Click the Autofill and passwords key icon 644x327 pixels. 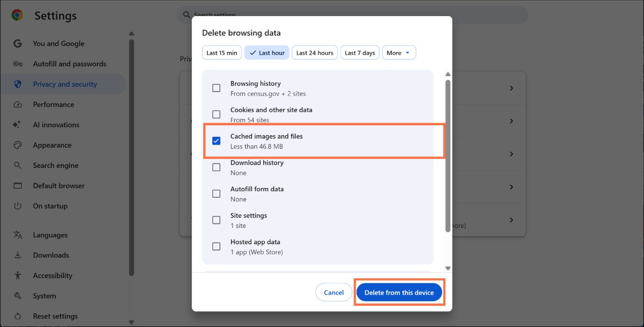point(18,63)
